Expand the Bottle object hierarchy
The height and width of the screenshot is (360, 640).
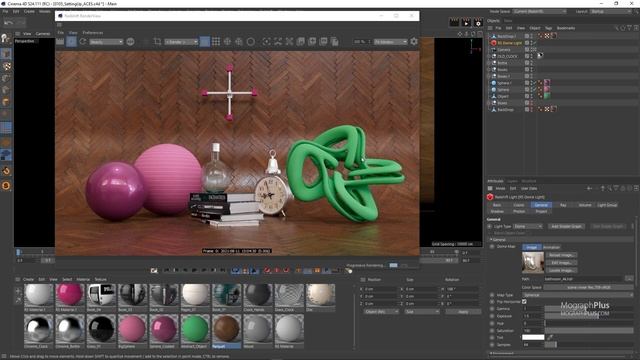coord(489,63)
